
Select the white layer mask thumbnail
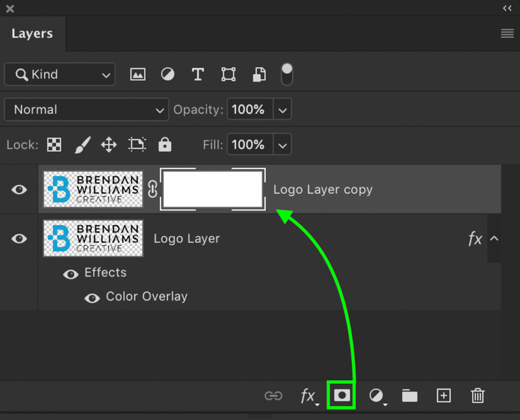(x=213, y=189)
